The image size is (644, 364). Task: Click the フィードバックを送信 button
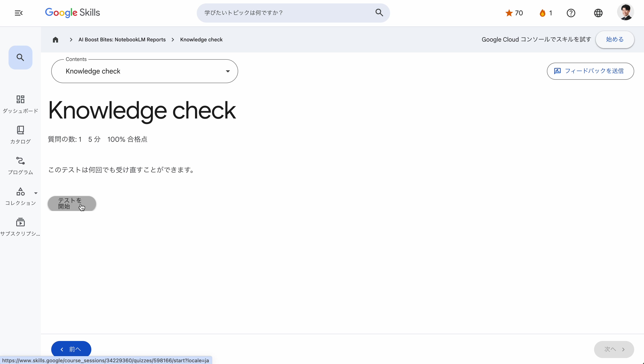point(590,71)
